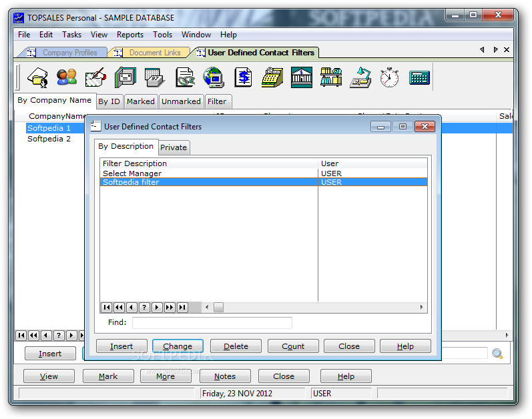Image resolution: width=532 pixels, height=419 pixels.
Task: Jump to last record in filter dialog
Action: click(x=182, y=308)
